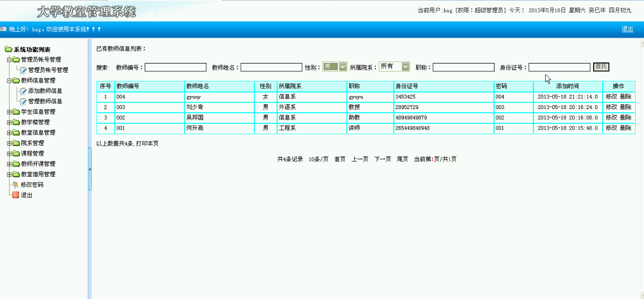The height and width of the screenshot is (299, 644).
Task: Expand the 院系管理 tree node
Action: [x=9, y=143]
